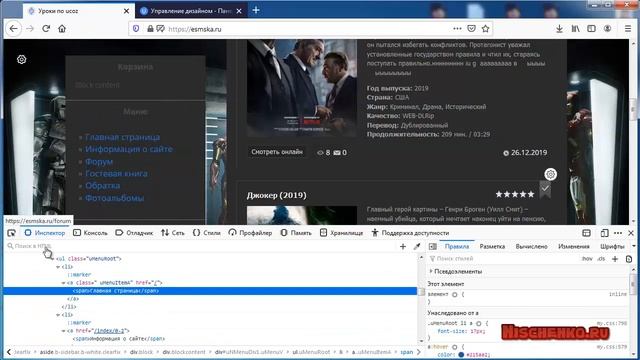Open the Джокер (2019) title

coord(276,195)
